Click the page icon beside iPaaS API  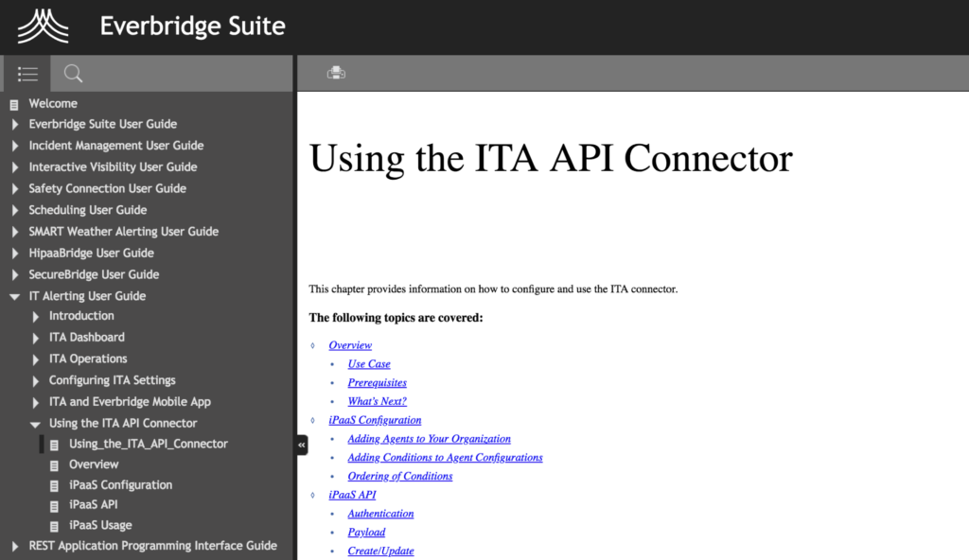tap(54, 505)
